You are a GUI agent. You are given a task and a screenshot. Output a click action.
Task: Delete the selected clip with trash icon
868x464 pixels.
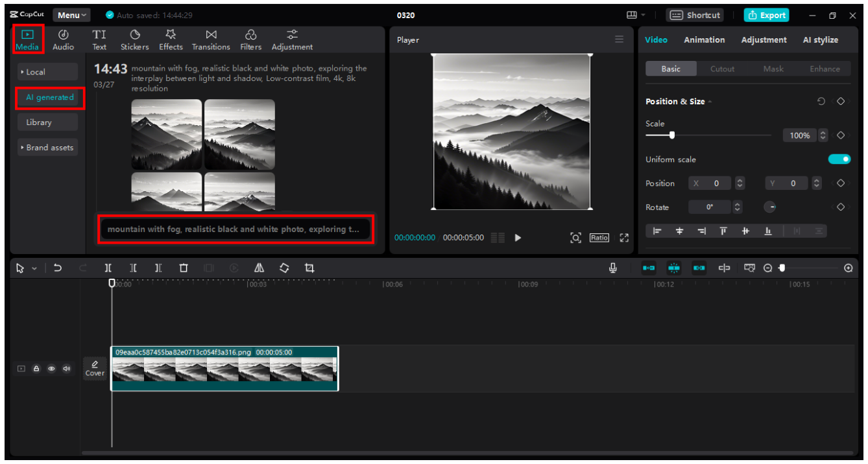point(184,268)
